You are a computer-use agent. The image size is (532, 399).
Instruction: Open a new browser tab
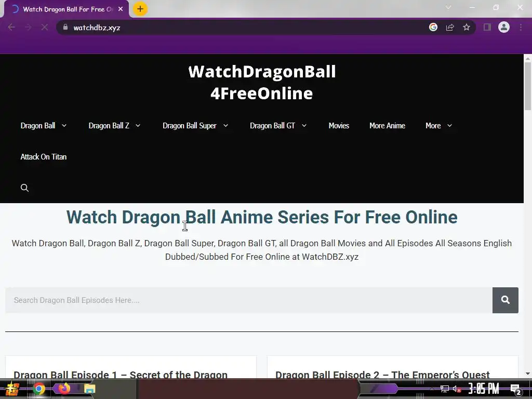(x=140, y=9)
